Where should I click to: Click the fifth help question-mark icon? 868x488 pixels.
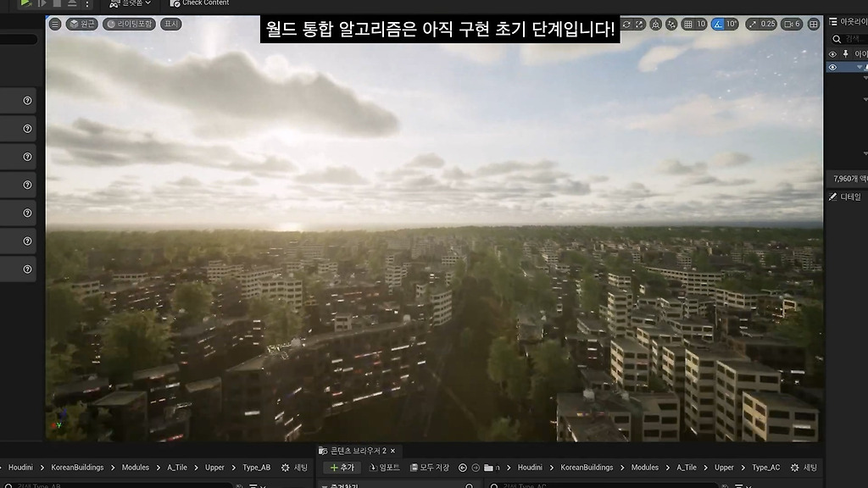pos(27,213)
